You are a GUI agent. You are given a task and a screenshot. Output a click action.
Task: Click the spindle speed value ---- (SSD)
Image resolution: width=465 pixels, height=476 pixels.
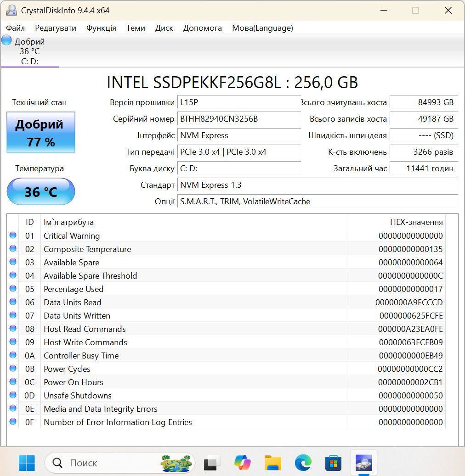pyautogui.click(x=424, y=135)
